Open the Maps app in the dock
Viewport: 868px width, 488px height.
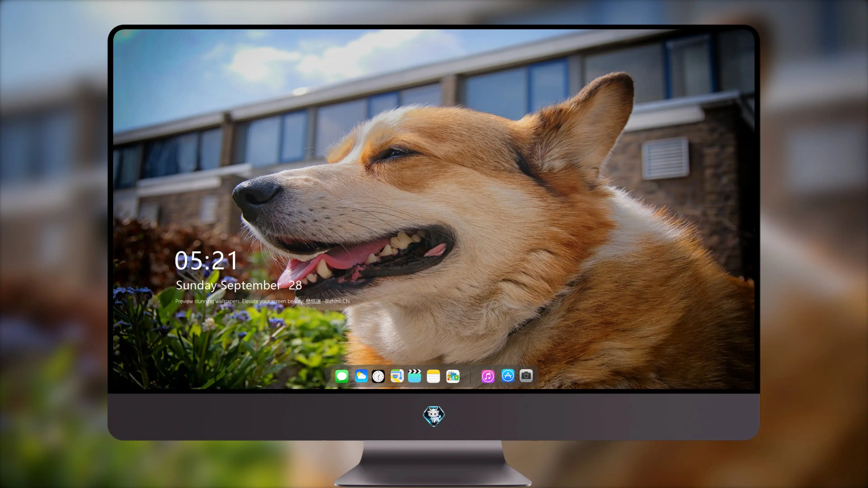(397, 376)
